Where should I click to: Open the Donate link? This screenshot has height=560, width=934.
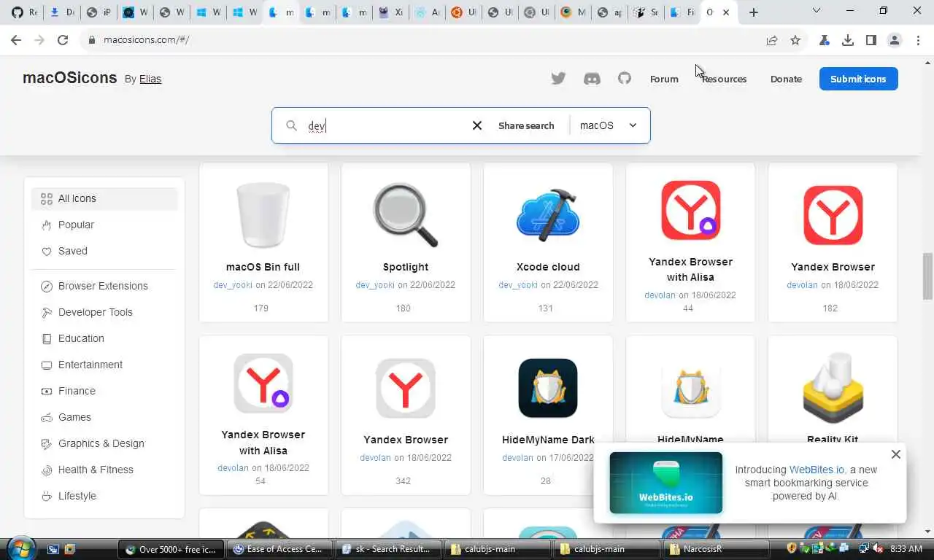pos(786,79)
